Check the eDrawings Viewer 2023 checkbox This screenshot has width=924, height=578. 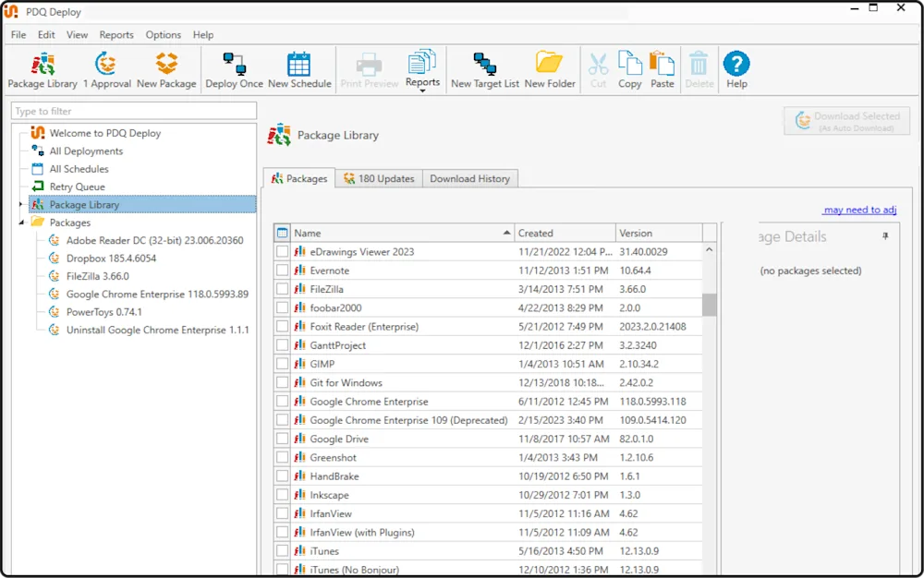pyautogui.click(x=282, y=251)
